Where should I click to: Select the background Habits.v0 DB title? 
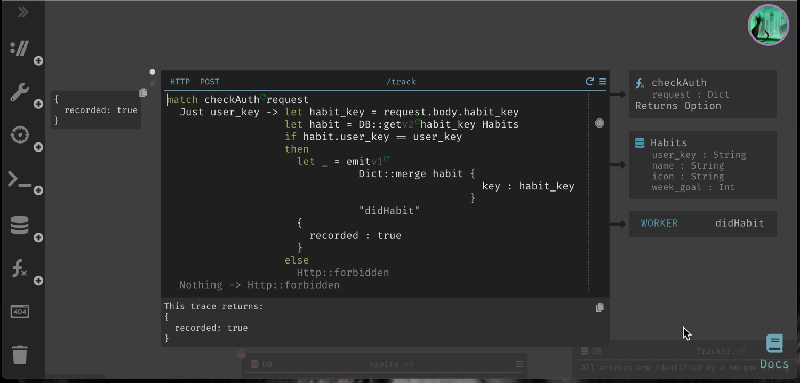tap(391, 365)
